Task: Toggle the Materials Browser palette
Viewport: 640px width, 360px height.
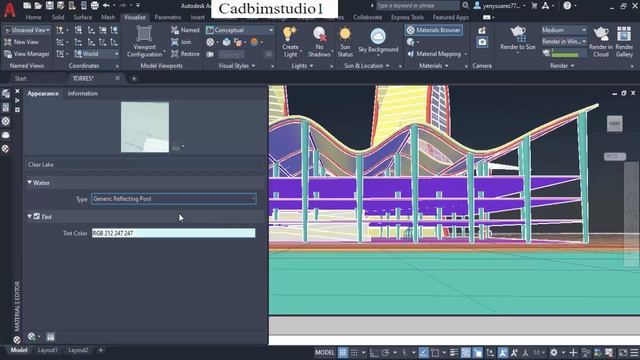Action: click(434, 30)
